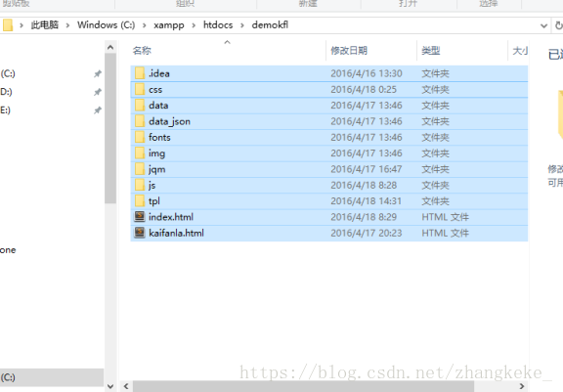The height and width of the screenshot is (392, 563).
Task: Click the img folder icon
Action: pyautogui.click(x=140, y=152)
